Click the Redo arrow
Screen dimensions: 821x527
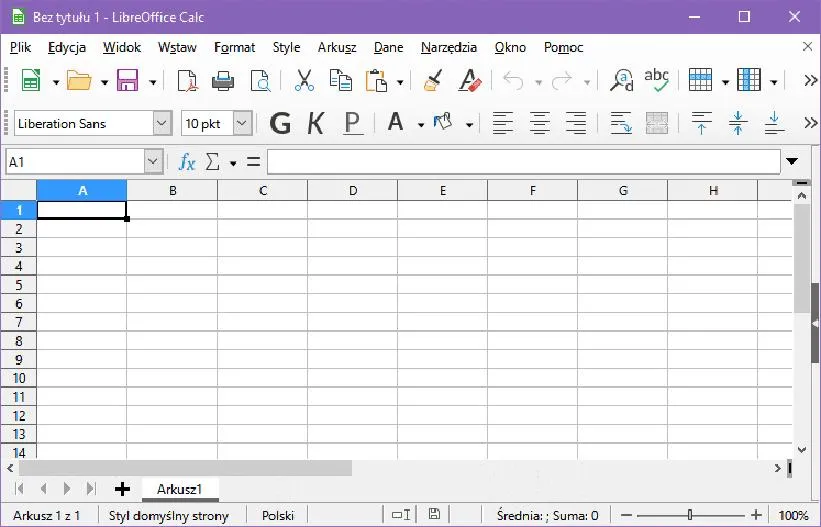point(562,81)
